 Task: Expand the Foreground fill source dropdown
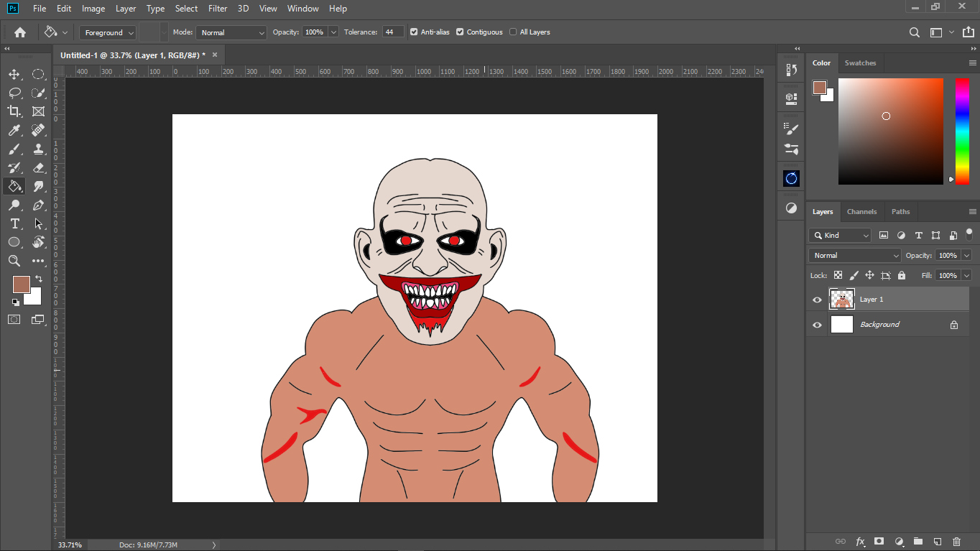pos(108,32)
